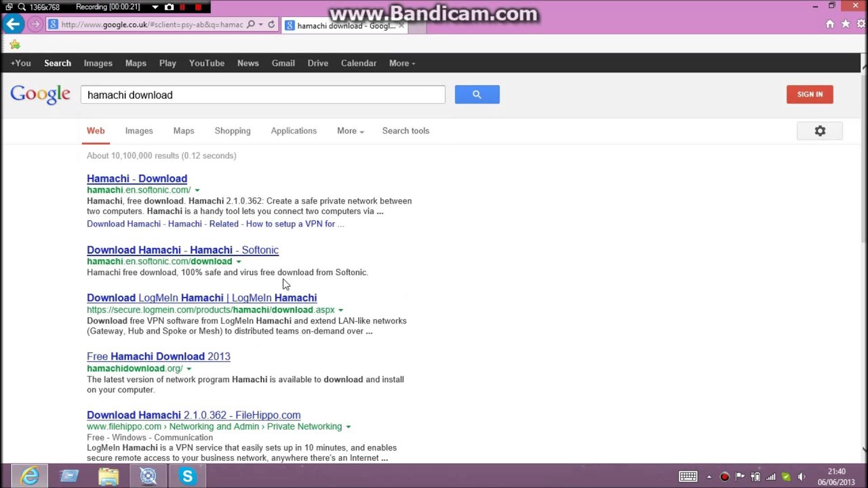Screen dimensions: 868x488
Task: Refresh the page with the reload icon
Action: pyautogui.click(x=271, y=24)
